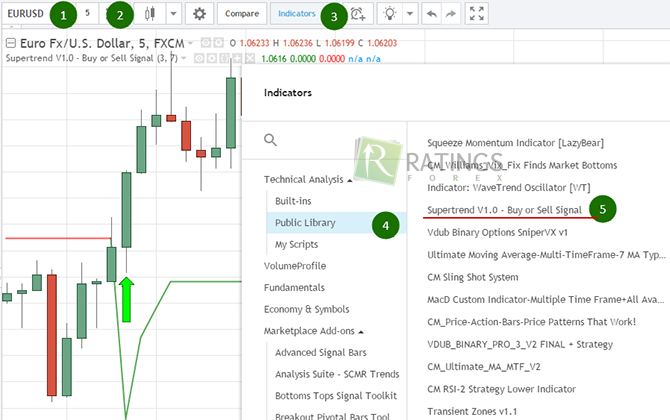Click the green Supertrend line on chart
This screenshot has height=420, width=670.
(x=205, y=282)
